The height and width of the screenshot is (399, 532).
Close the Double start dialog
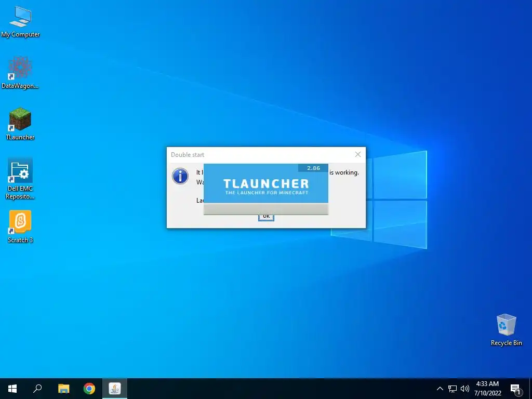point(357,154)
